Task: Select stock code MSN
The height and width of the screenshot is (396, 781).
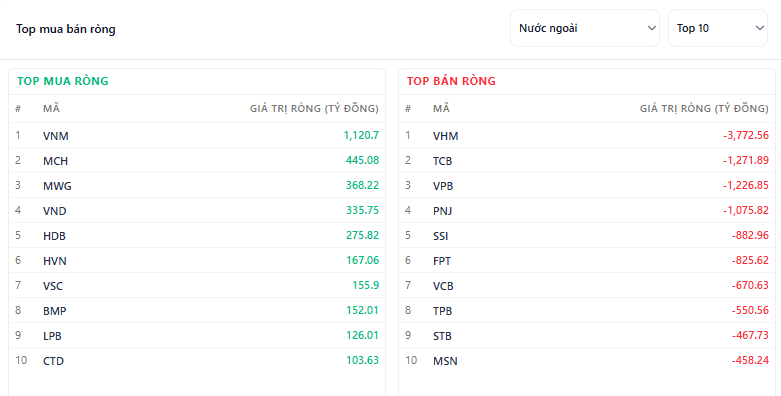Action: click(x=445, y=361)
